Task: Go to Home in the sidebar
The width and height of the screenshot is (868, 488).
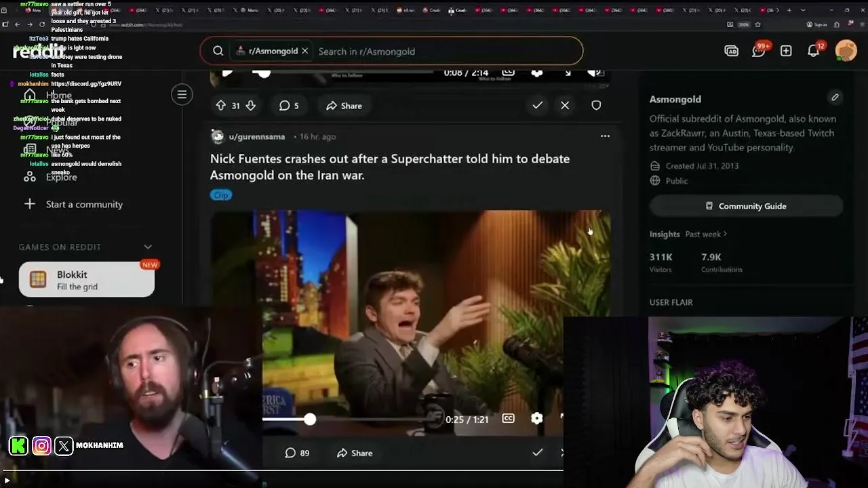Action: [x=49, y=96]
